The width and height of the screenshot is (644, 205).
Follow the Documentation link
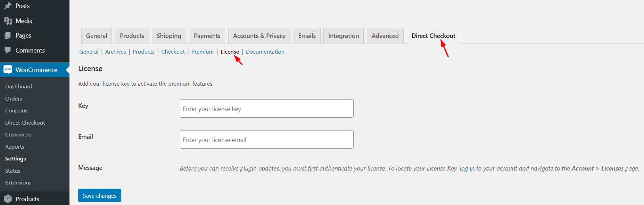(x=265, y=52)
